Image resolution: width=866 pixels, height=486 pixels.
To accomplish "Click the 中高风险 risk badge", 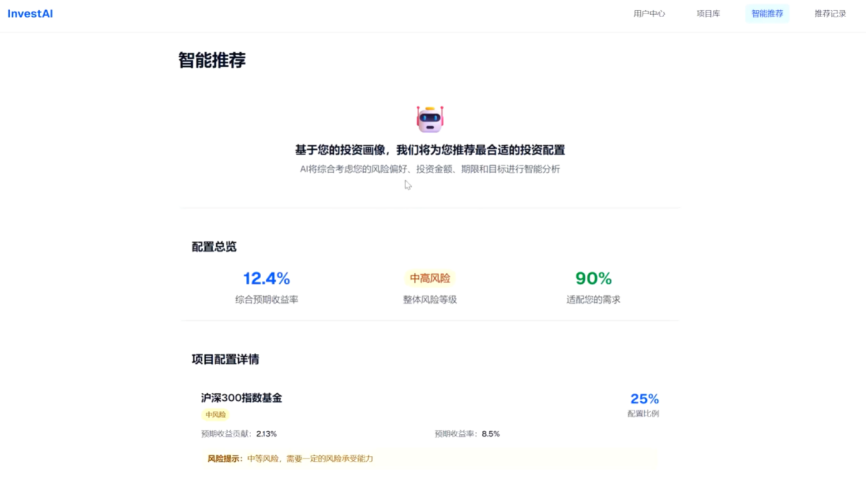I will (x=429, y=279).
